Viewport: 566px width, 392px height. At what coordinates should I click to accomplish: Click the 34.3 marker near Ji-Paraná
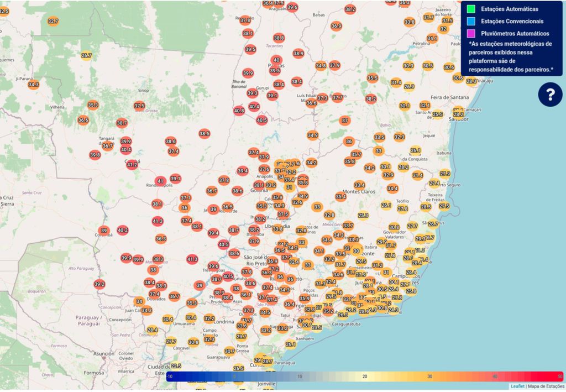pos(33,85)
